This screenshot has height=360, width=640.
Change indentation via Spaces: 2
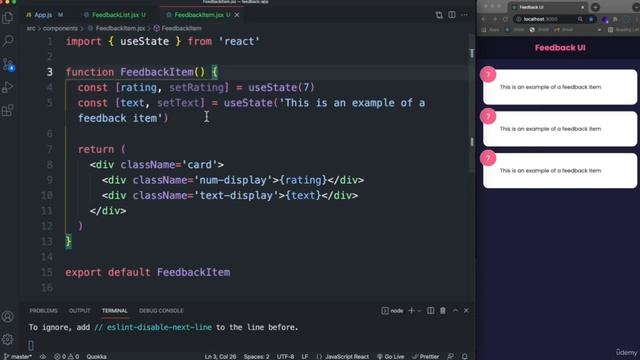(x=256, y=356)
